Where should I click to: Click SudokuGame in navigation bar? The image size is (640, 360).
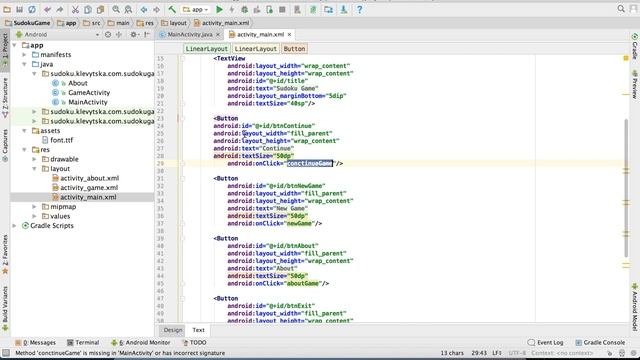(27, 23)
